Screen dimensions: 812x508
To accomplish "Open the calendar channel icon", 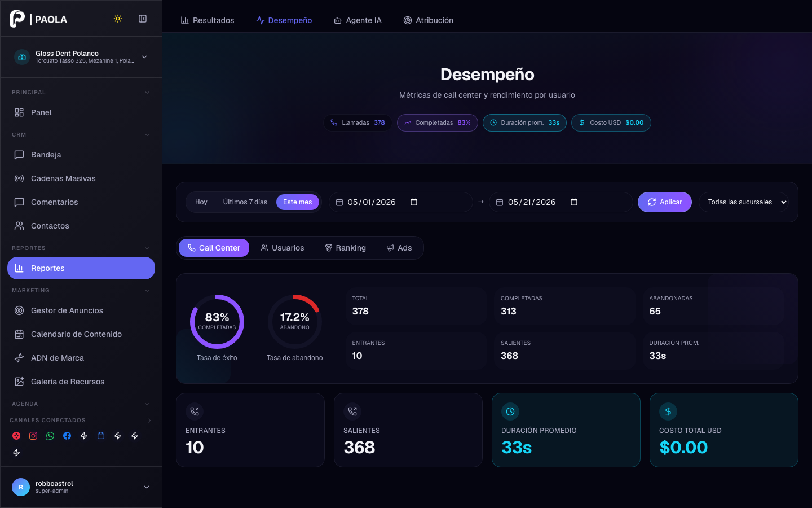I will point(101,436).
